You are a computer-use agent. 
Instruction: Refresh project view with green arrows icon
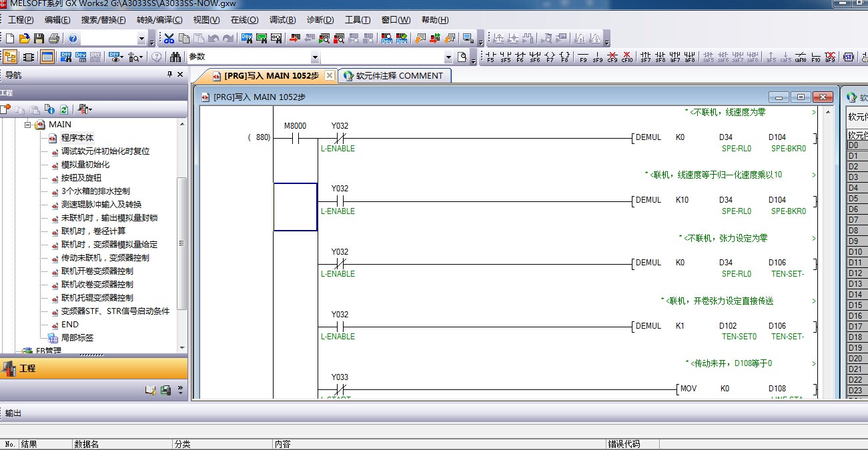point(64,109)
